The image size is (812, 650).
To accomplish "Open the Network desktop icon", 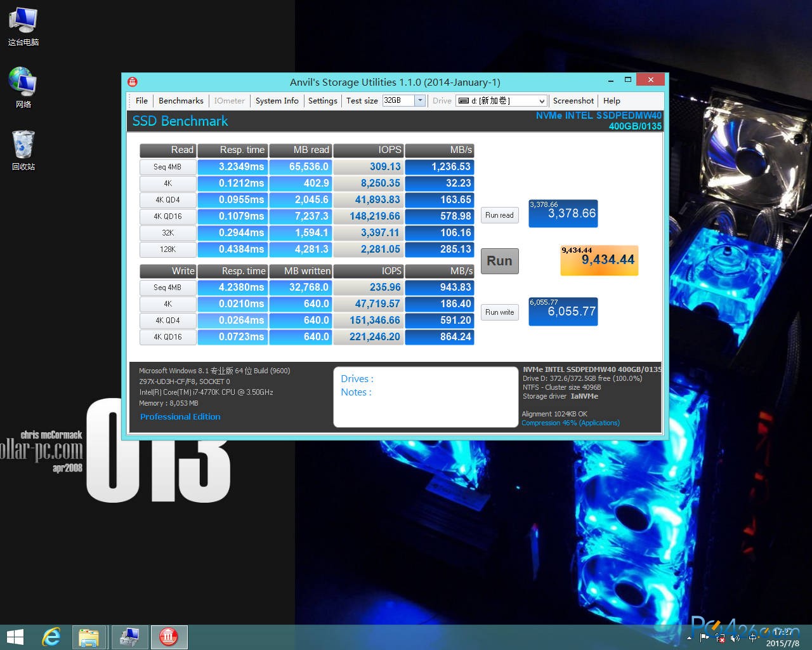I will pos(23,88).
